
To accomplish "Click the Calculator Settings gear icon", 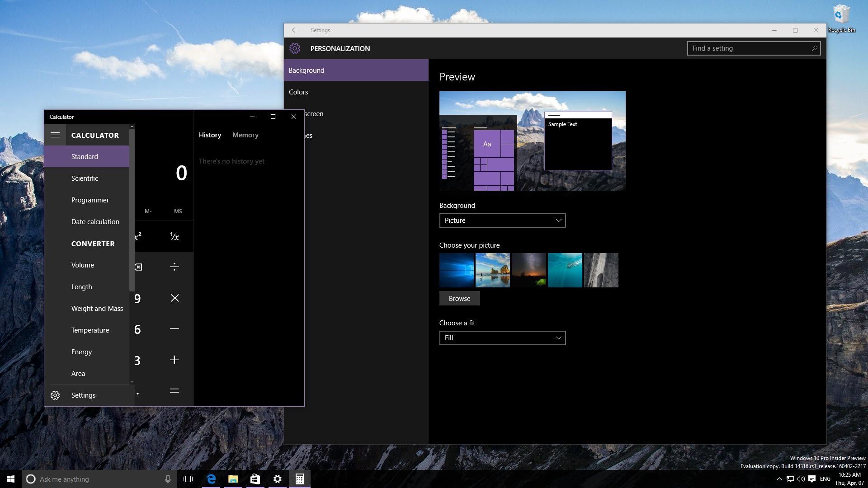I will tap(55, 395).
